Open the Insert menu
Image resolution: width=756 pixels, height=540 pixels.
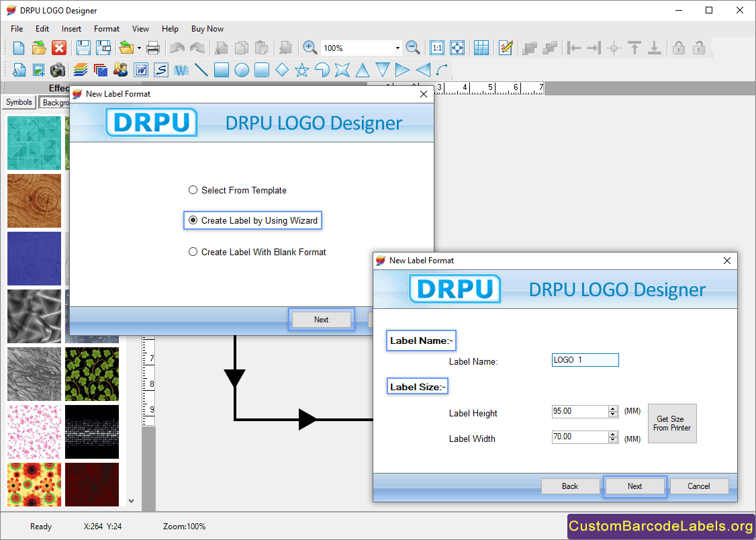pos(71,29)
